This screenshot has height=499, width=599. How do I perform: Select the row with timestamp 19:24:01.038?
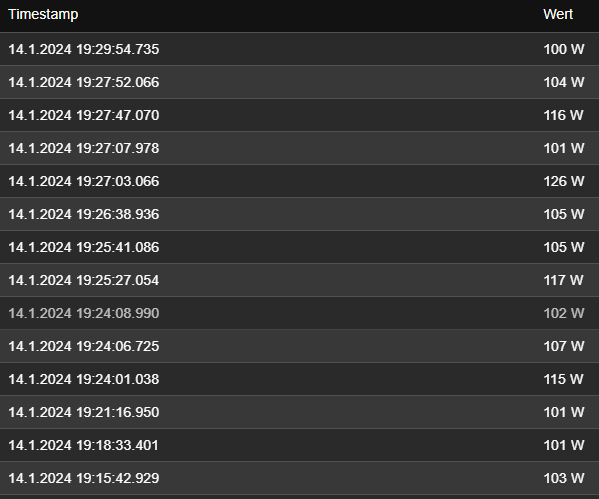[300, 379]
